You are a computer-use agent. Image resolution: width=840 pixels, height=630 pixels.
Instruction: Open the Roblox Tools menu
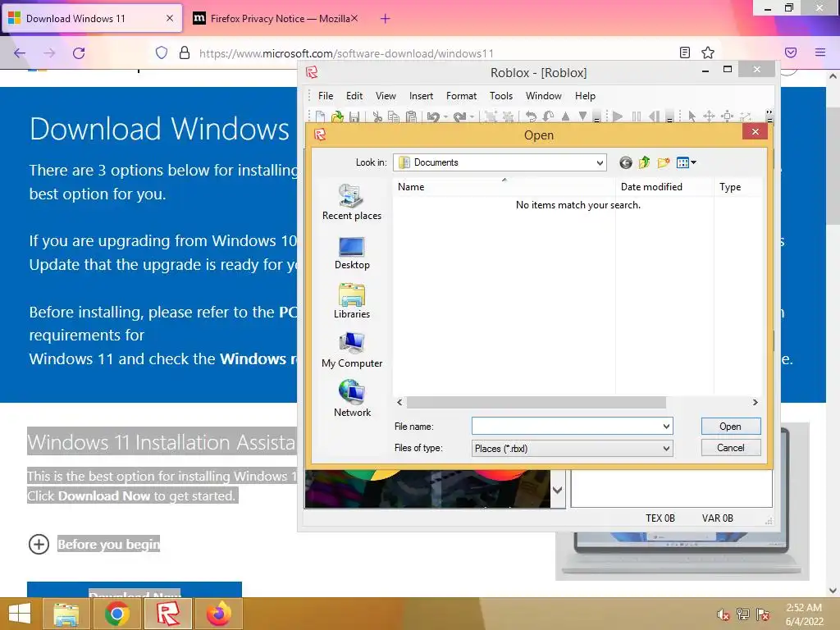coord(501,96)
